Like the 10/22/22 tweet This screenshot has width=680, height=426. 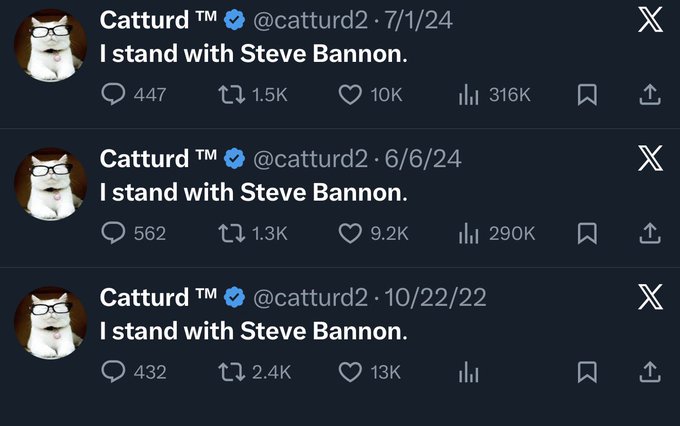point(349,372)
